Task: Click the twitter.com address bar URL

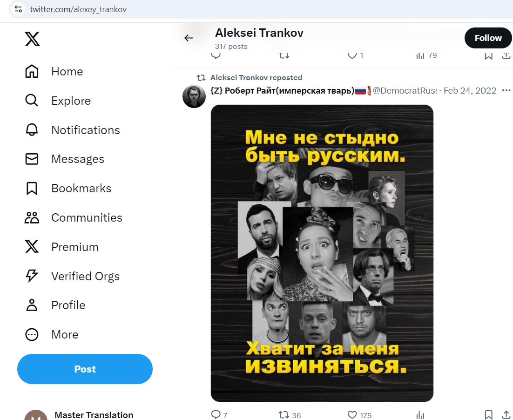Action: point(78,9)
